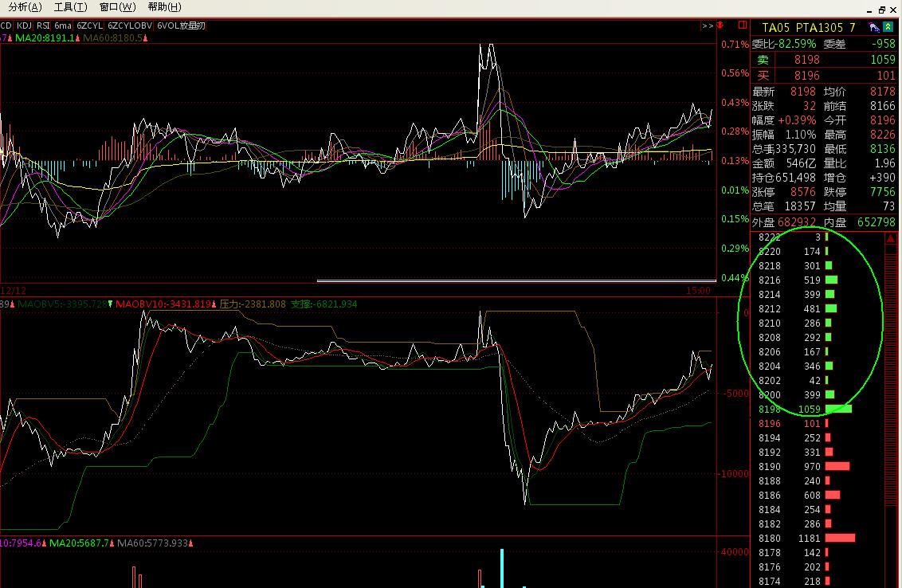
Task: Switch to the KDJ indicator tab
Action: point(24,25)
